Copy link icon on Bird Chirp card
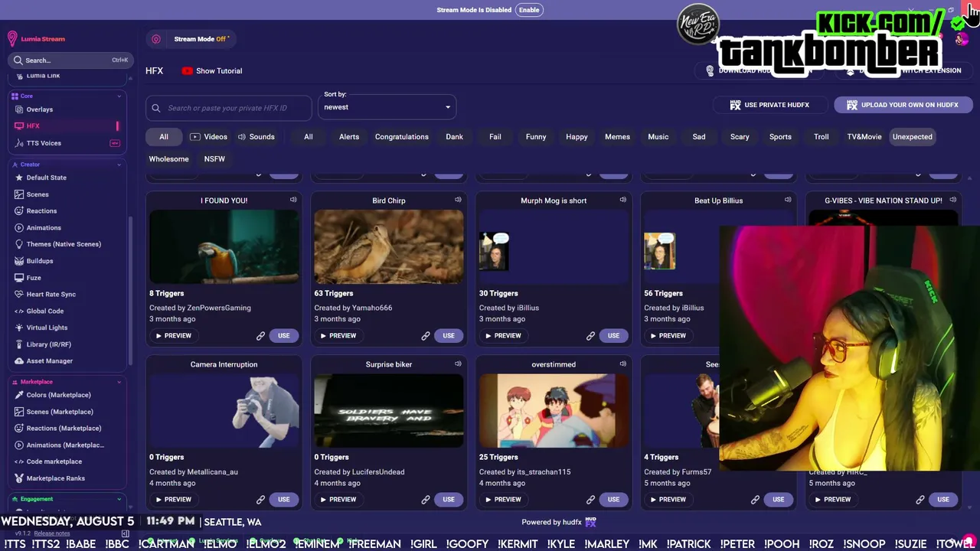The height and width of the screenshot is (551, 980). (426, 336)
